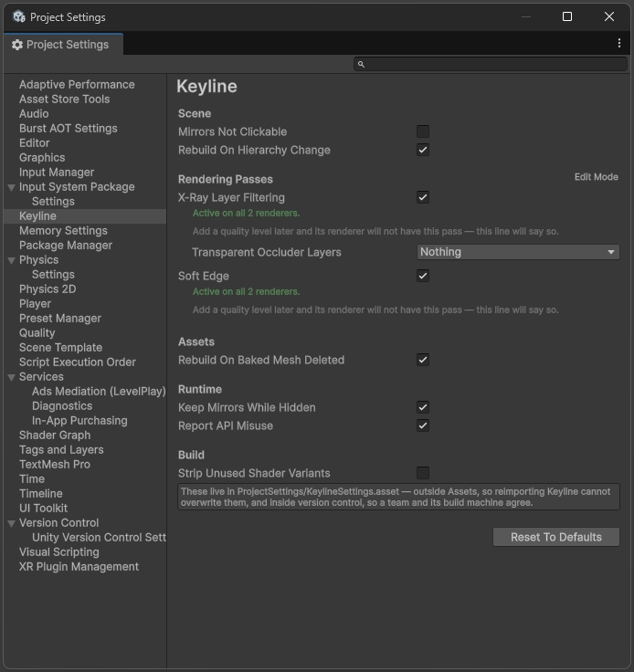Screen dimensions: 634x672
Task: Open Unity Version Control Settings
Action: pyautogui.click(x=99, y=538)
